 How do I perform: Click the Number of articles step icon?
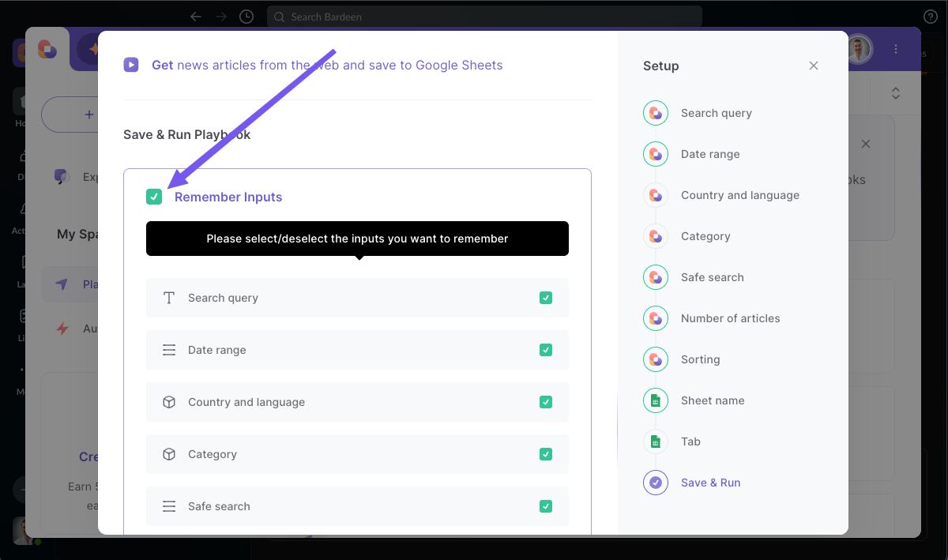(656, 318)
